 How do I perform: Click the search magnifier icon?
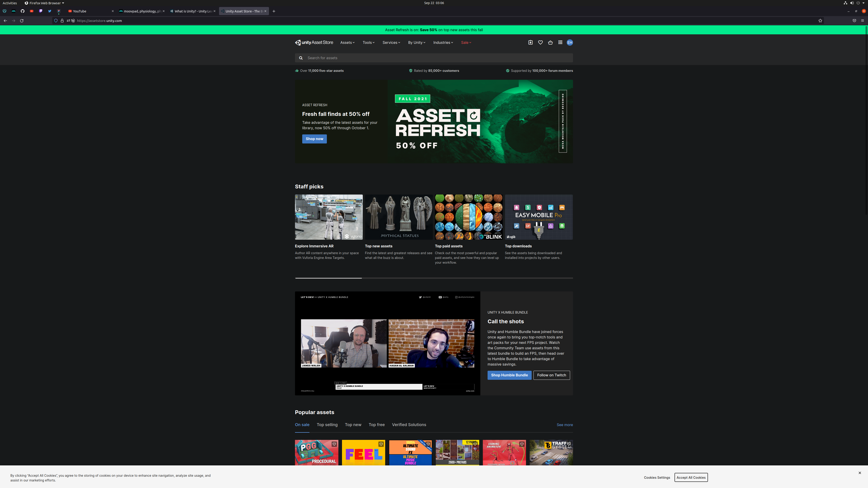point(301,58)
